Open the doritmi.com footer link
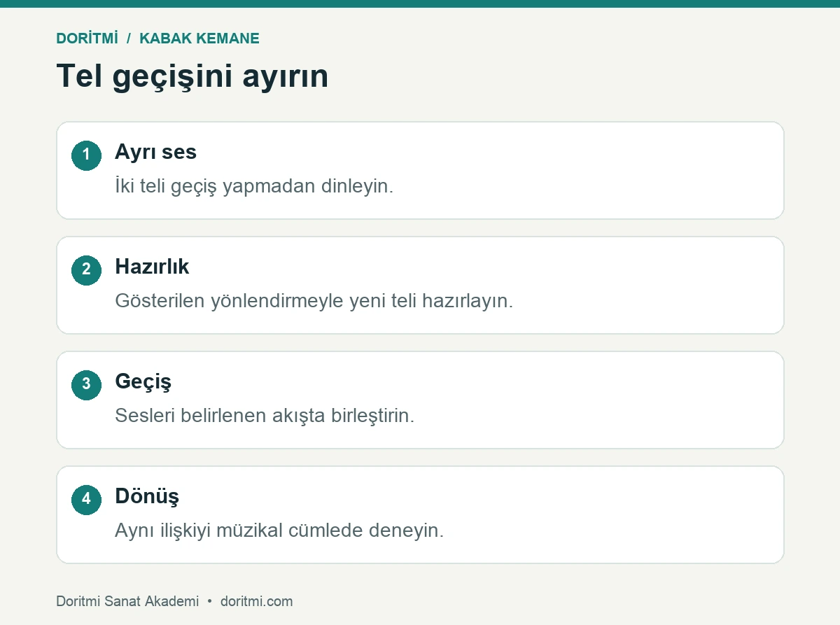Image resolution: width=840 pixels, height=625 pixels. point(256,601)
